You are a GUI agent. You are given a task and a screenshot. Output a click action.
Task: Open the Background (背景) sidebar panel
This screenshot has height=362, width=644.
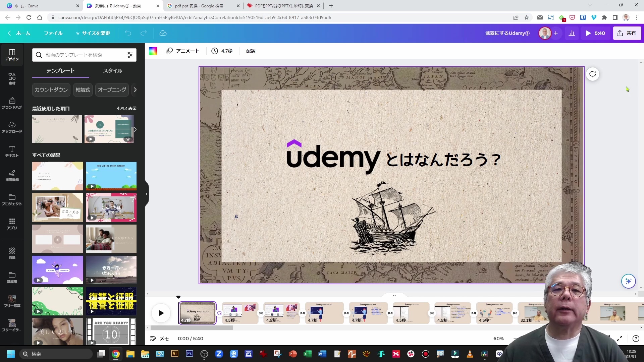point(12,253)
